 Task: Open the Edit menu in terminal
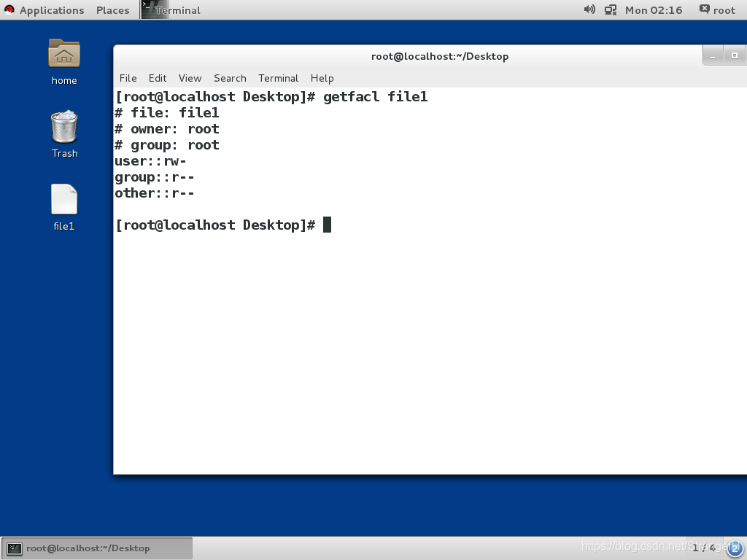[x=158, y=78]
